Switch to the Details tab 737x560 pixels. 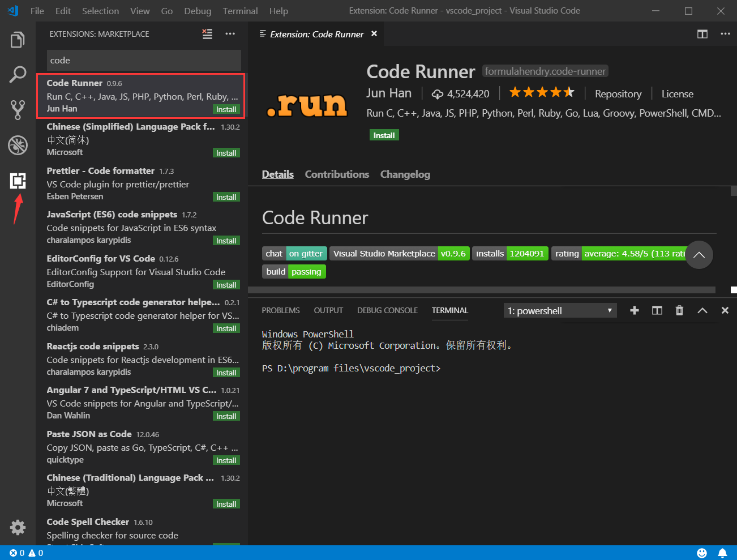[x=278, y=174]
